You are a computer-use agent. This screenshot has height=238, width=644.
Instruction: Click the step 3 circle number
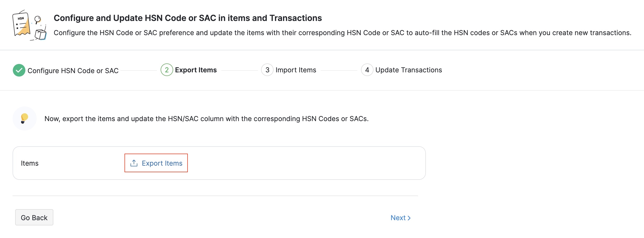(267, 70)
